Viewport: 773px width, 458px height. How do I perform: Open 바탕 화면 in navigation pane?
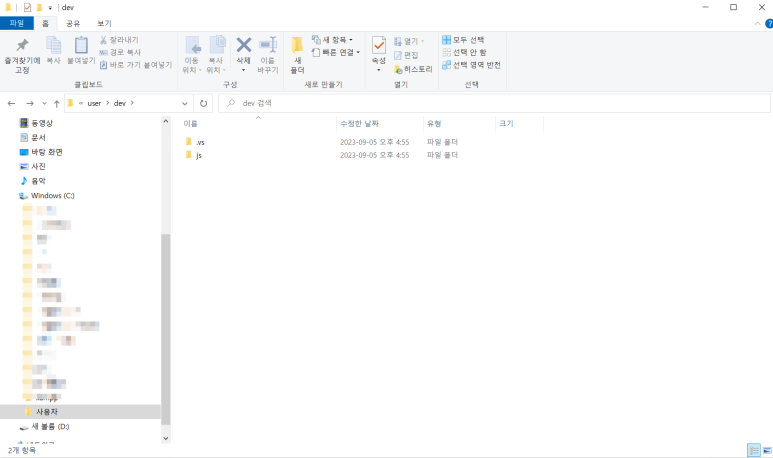coord(41,152)
